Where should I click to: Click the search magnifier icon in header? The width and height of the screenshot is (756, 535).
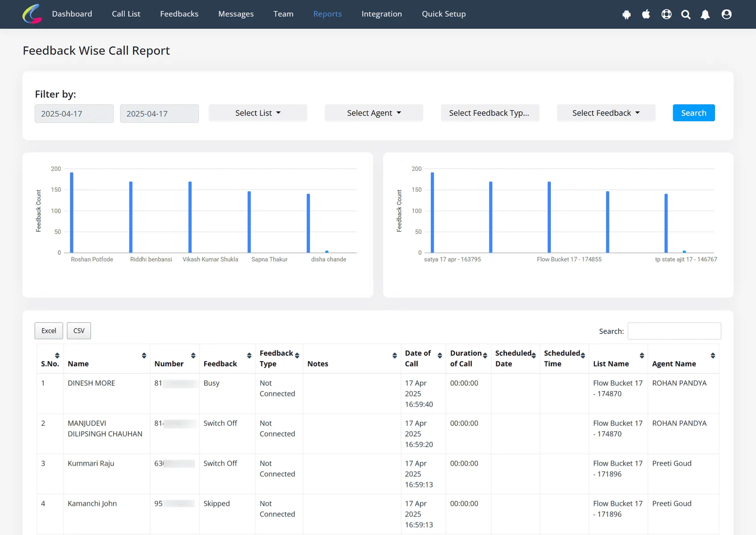(x=686, y=14)
